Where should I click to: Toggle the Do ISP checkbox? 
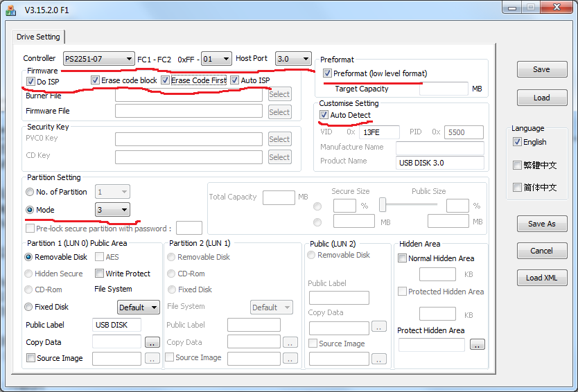(31, 82)
